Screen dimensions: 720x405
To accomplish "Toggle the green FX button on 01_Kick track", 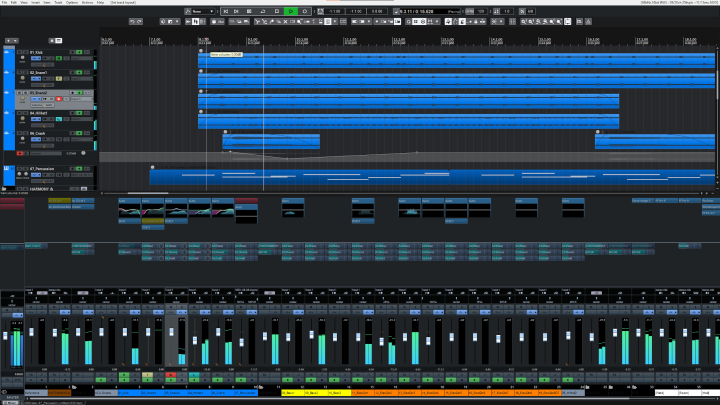I will tap(79, 52).
